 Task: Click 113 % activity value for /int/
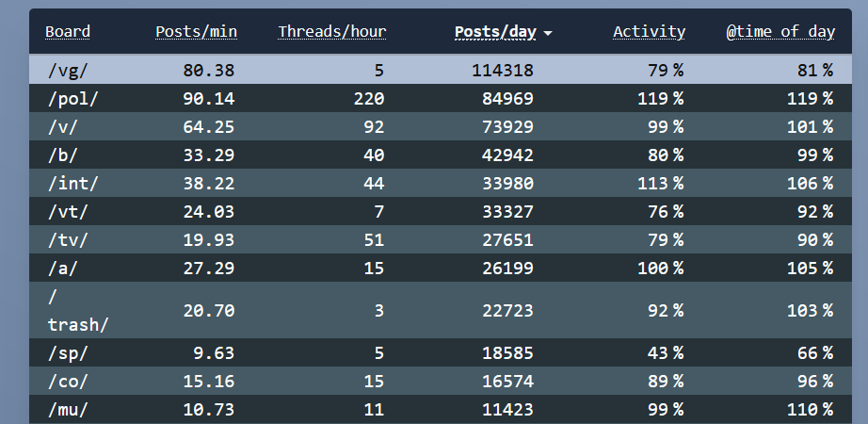[660, 184]
